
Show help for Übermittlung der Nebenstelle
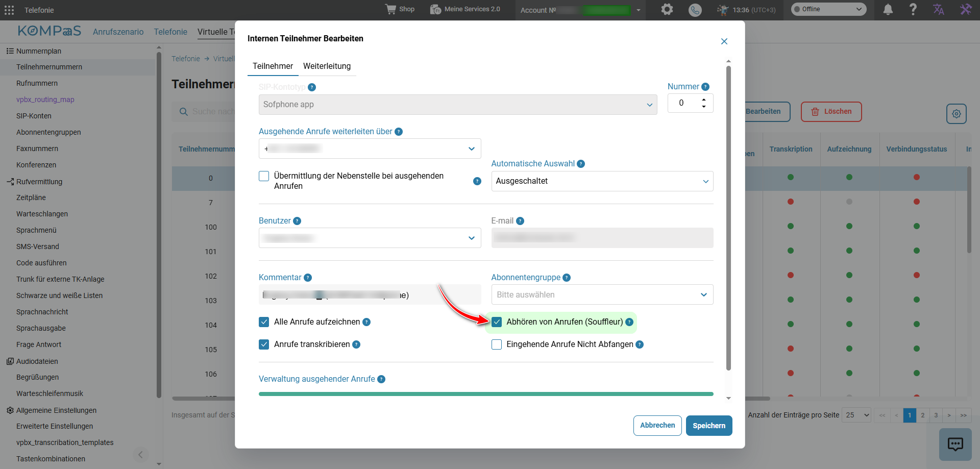477,181
